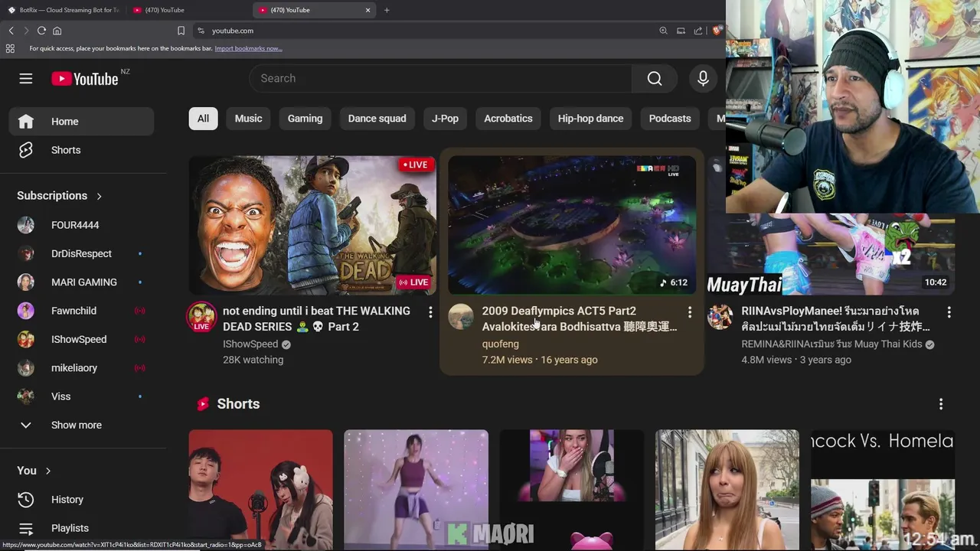Click the quofeng channel name

[500, 344]
